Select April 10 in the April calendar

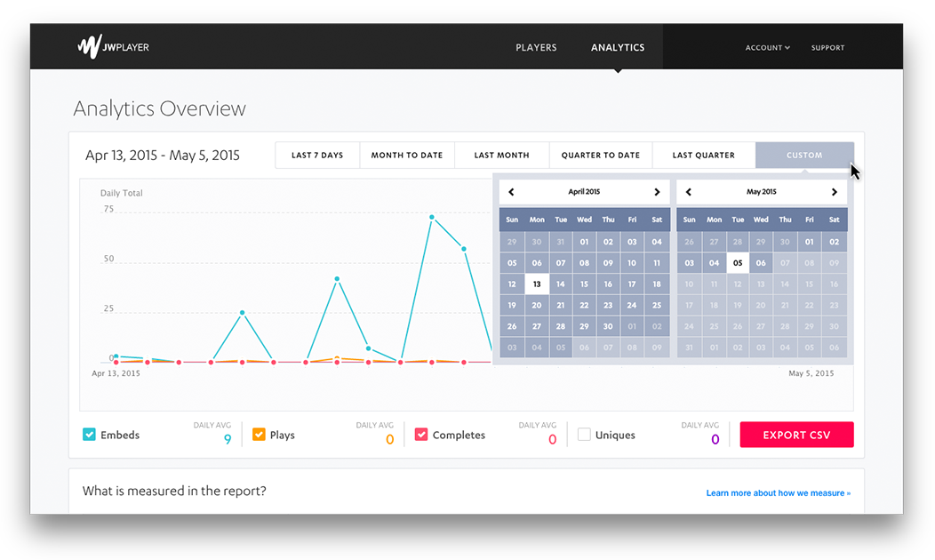(632, 263)
